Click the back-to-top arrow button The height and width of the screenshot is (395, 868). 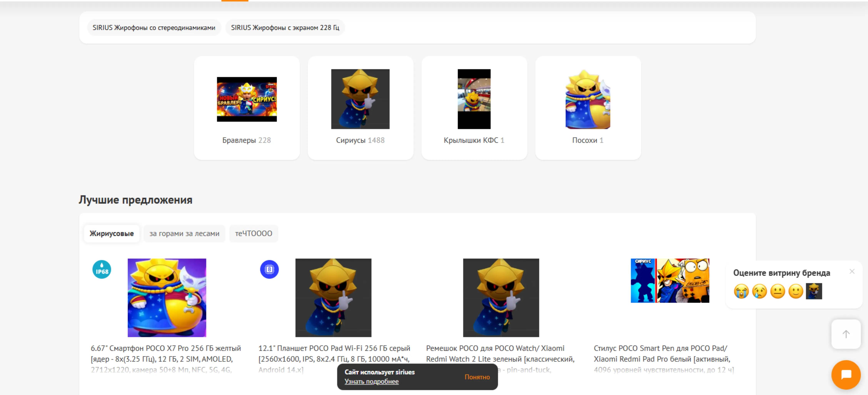(846, 334)
